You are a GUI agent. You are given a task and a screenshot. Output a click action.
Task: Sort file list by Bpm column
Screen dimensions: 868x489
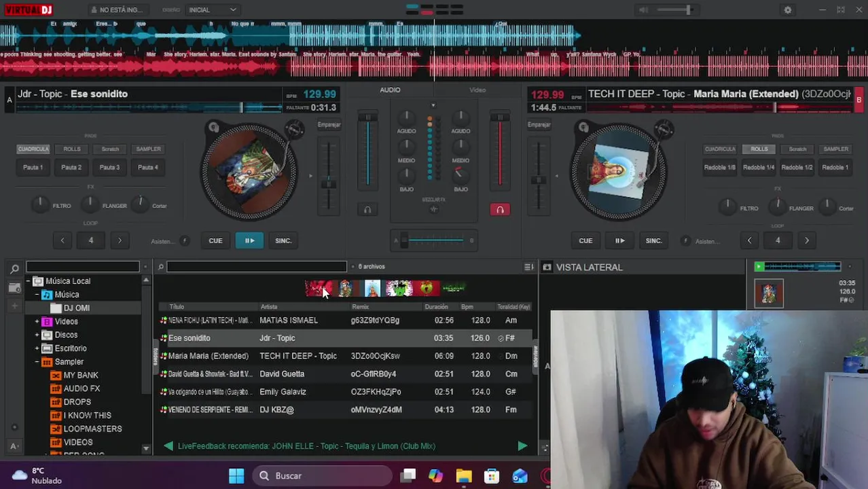pos(467,307)
